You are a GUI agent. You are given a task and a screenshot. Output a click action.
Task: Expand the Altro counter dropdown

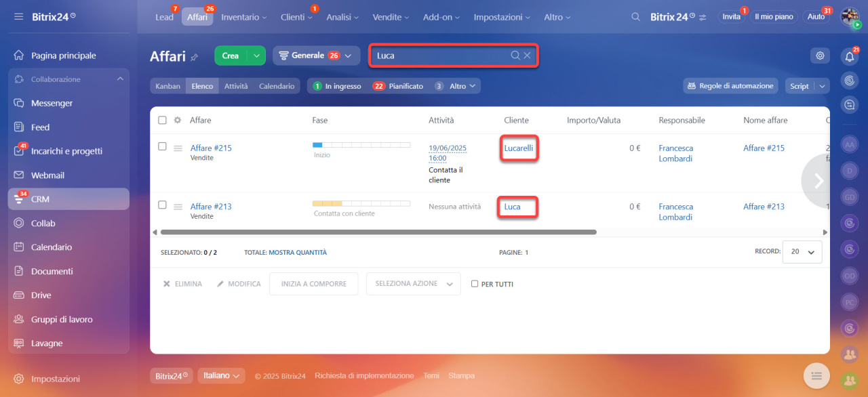pos(456,86)
